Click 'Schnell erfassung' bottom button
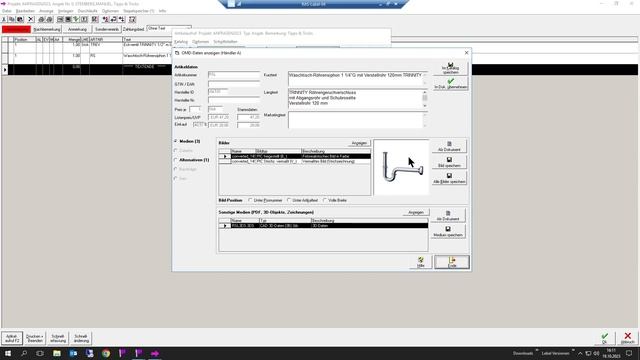This screenshot has height=360, width=640. pyautogui.click(x=58, y=338)
